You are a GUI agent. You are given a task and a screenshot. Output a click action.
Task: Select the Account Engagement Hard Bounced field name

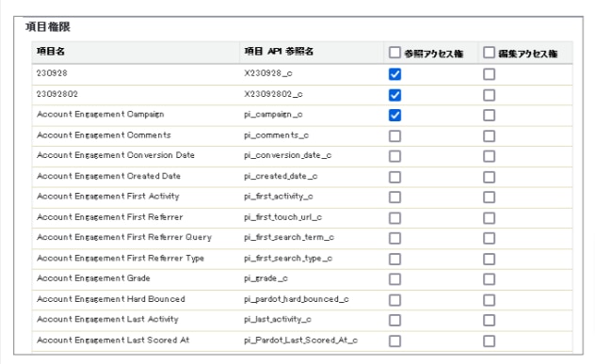pos(111,299)
